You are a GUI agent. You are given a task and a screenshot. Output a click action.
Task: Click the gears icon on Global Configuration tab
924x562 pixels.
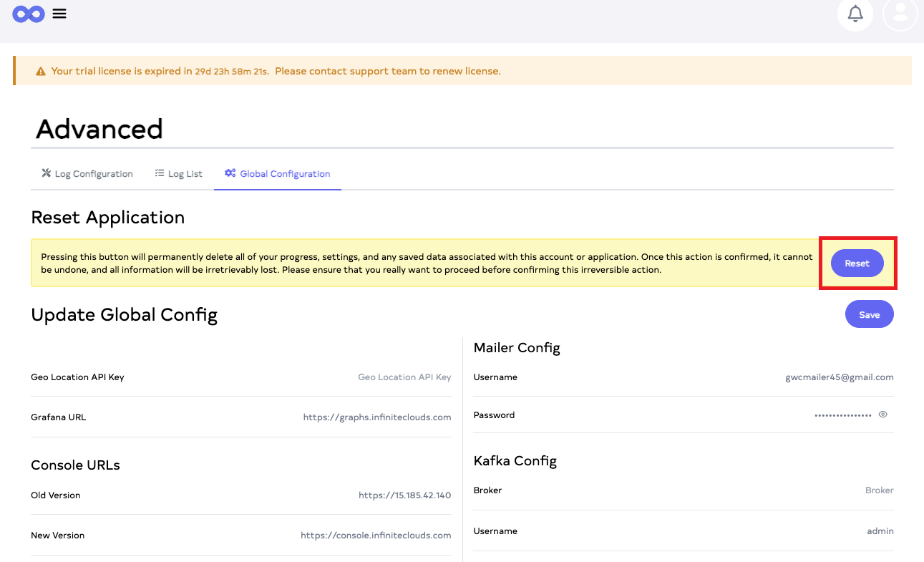230,173
